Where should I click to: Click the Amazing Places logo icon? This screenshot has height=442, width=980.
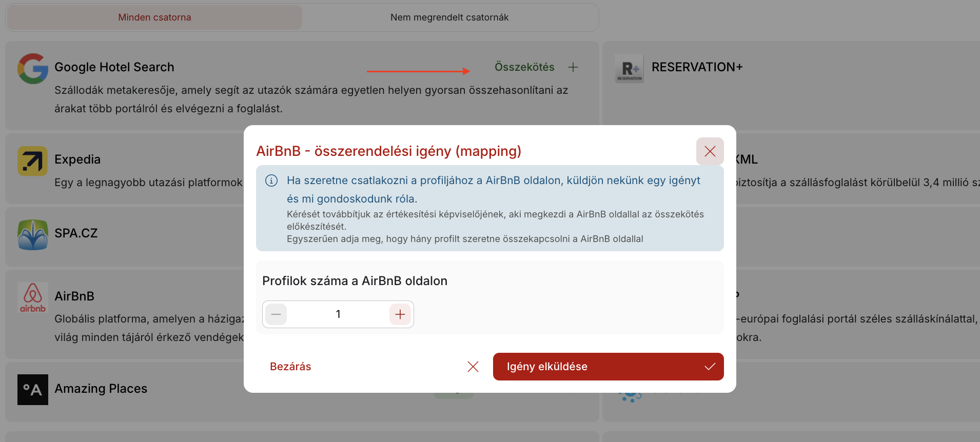(x=33, y=390)
